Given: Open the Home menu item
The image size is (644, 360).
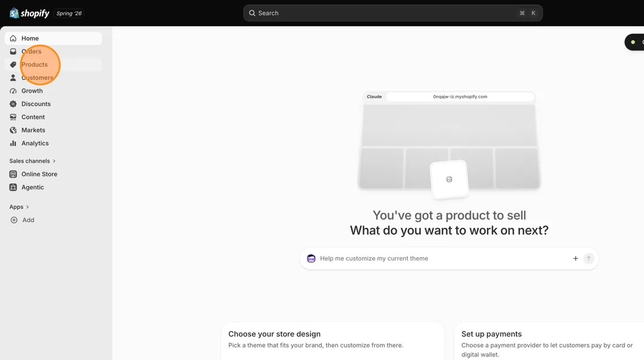Looking at the screenshot, I should tap(53, 38).
